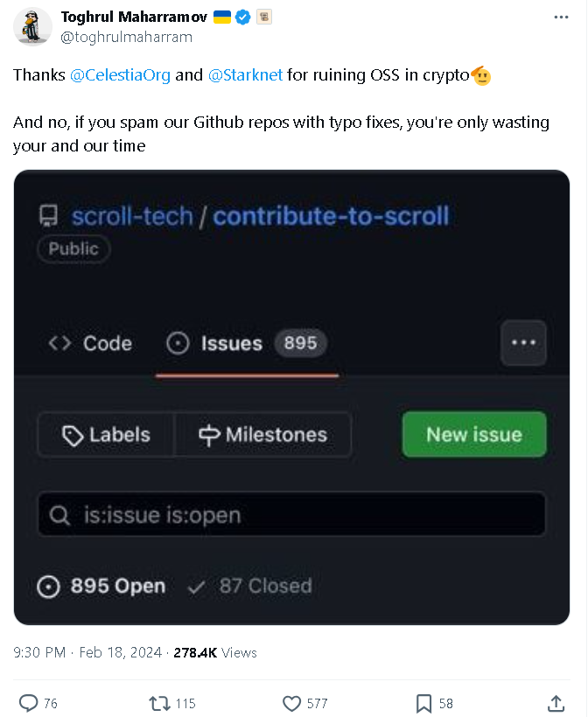This screenshot has height=717, width=588.
Task: Open the @CelestiaOrg mention link
Action: pos(122,75)
